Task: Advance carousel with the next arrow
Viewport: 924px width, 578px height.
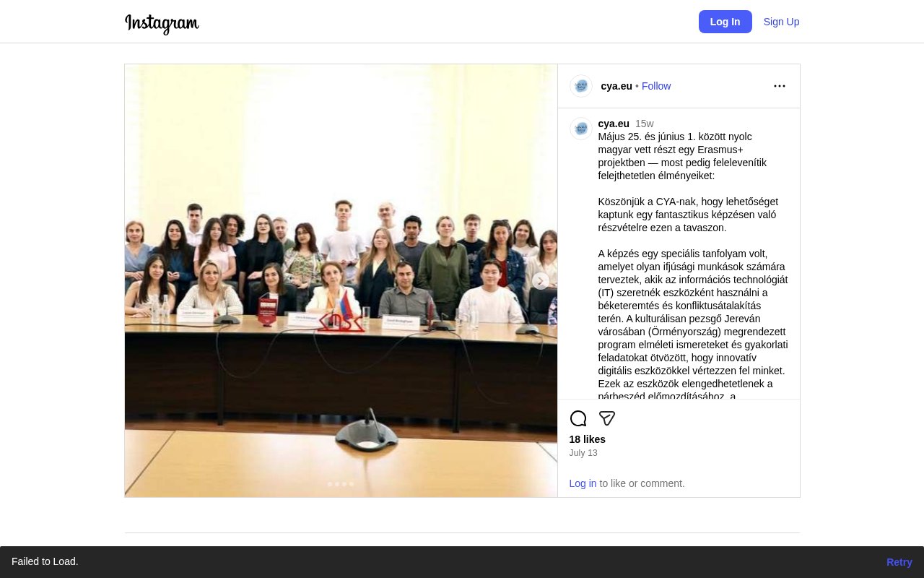Action: (x=540, y=281)
